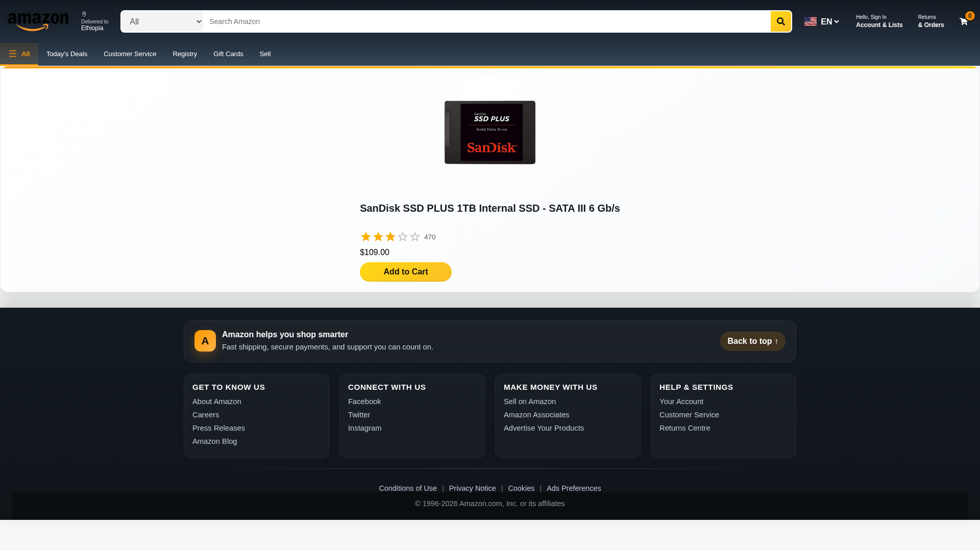The image size is (980, 551).
Task: Click Sell on Amazon link
Action: point(530,402)
